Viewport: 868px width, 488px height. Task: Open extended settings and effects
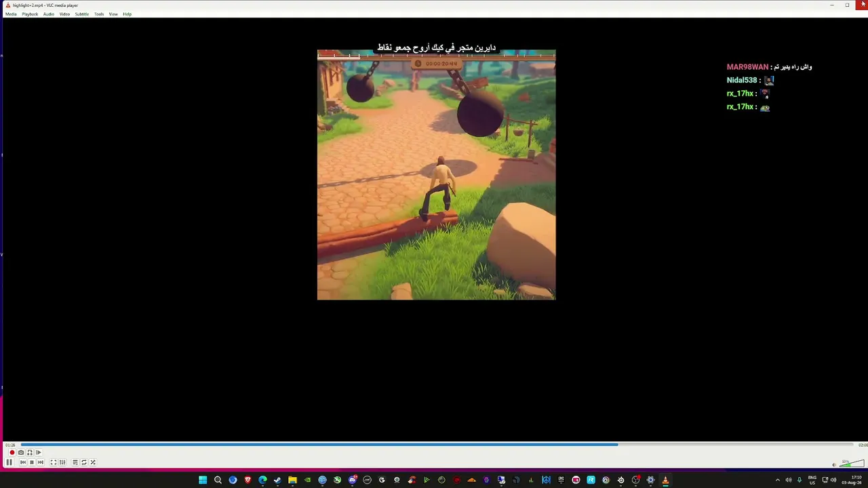pos(62,462)
